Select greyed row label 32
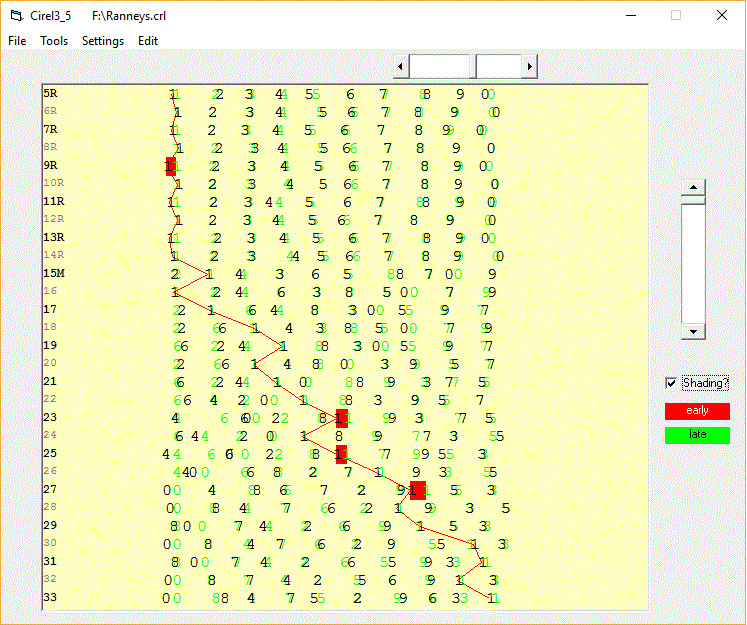The height and width of the screenshot is (625, 747). [50, 579]
